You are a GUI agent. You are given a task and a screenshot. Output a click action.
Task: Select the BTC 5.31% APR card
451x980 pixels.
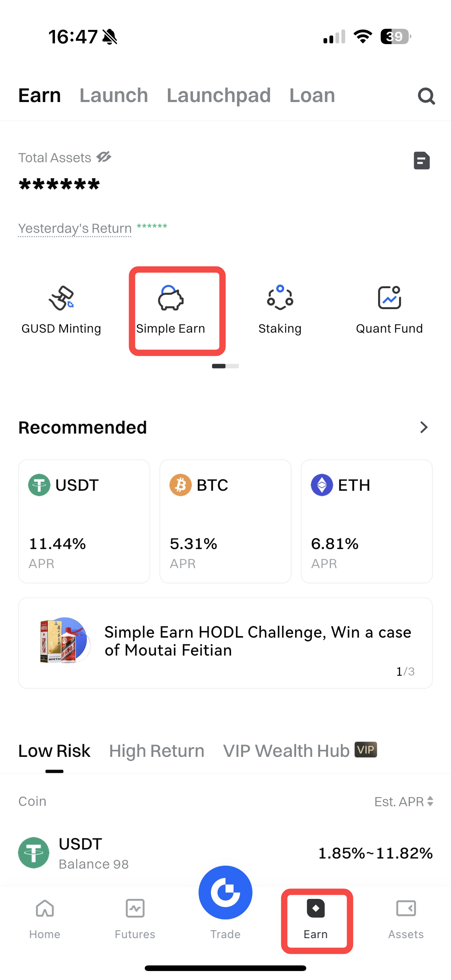[x=225, y=521]
